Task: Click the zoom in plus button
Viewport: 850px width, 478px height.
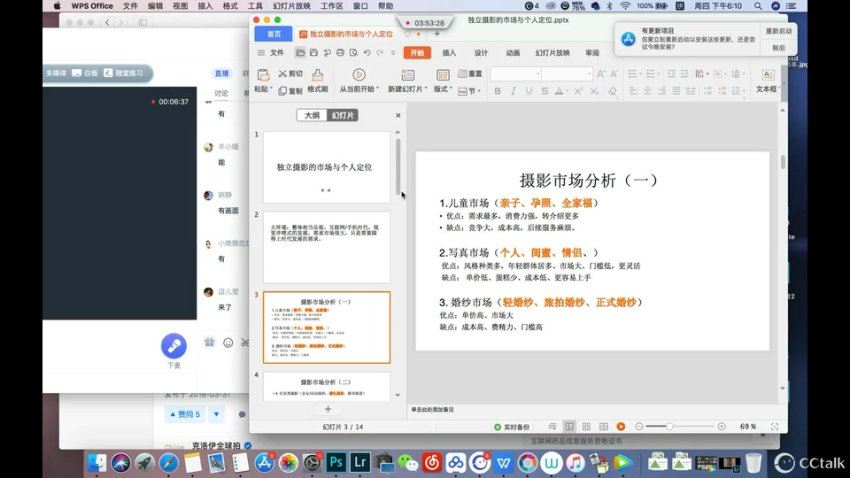Action: coord(722,427)
